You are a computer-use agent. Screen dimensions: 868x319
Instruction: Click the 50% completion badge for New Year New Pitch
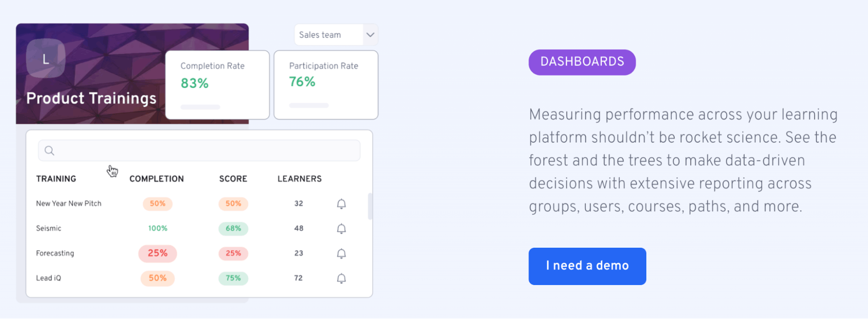click(157, 204)
